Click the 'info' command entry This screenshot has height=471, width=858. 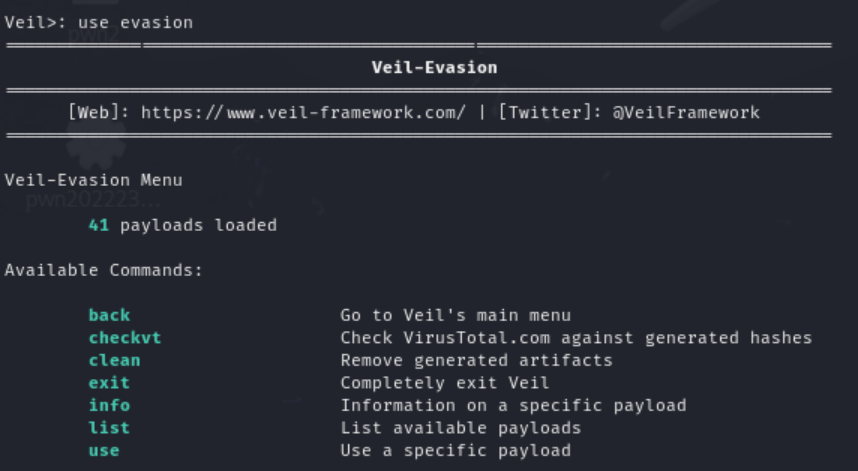pyautogui.click(x=109, y=405)
